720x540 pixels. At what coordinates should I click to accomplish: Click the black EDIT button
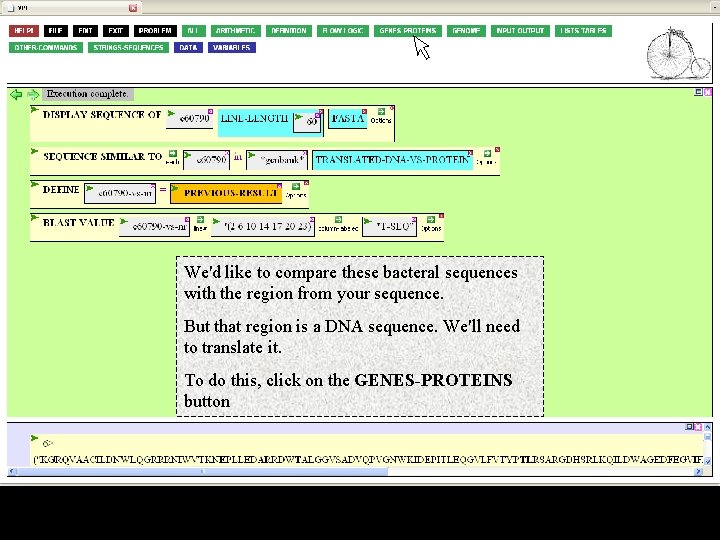85,31
